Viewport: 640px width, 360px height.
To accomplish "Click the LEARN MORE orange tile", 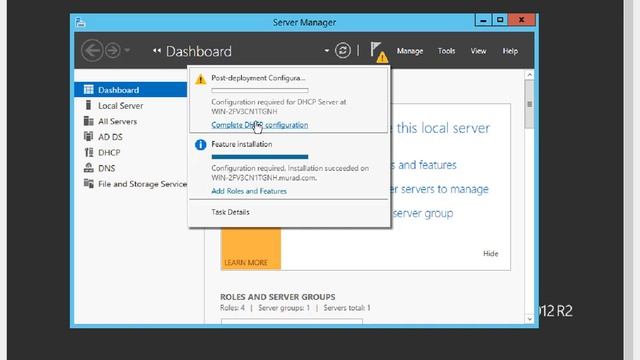I will pos(251,249).
